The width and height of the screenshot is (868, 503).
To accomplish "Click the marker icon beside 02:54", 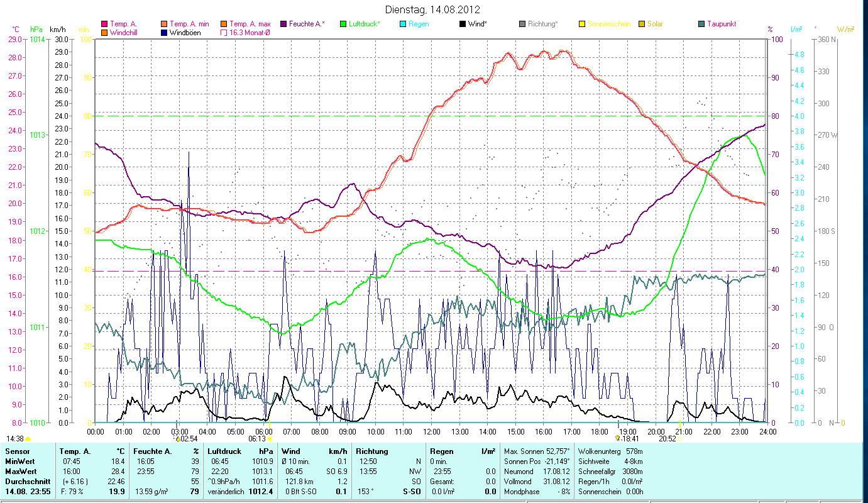I will pyautogui.click(x=177, y=439).
